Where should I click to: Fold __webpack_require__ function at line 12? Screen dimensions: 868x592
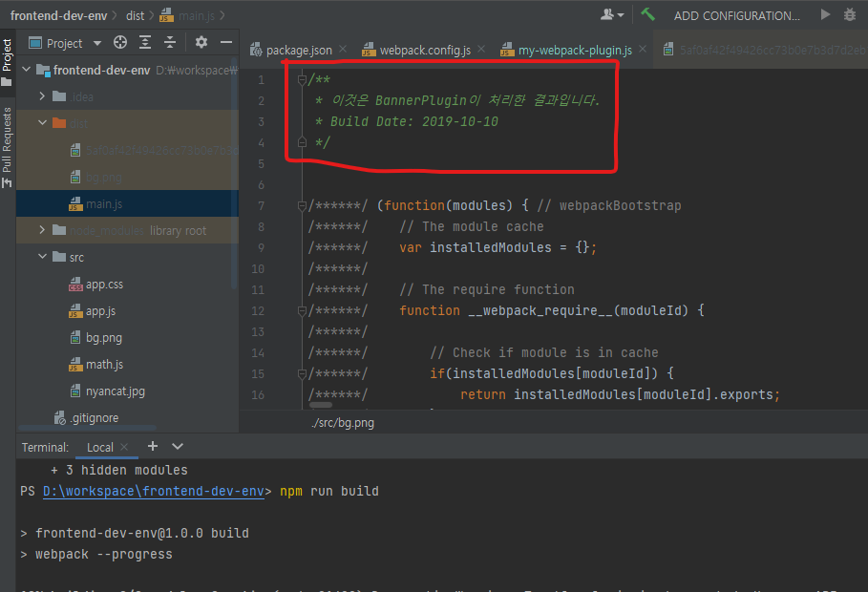302,310
